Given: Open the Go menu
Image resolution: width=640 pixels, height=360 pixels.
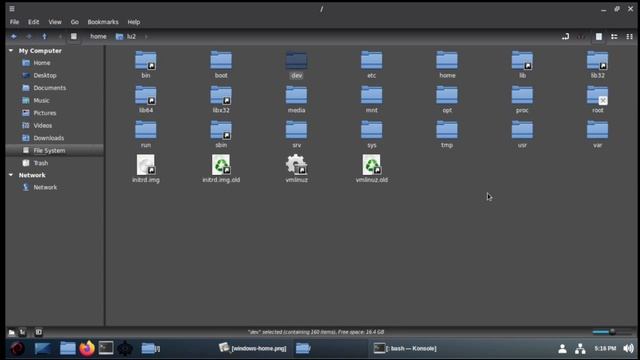Looking at the screenshot, I should tap(74, 22).
